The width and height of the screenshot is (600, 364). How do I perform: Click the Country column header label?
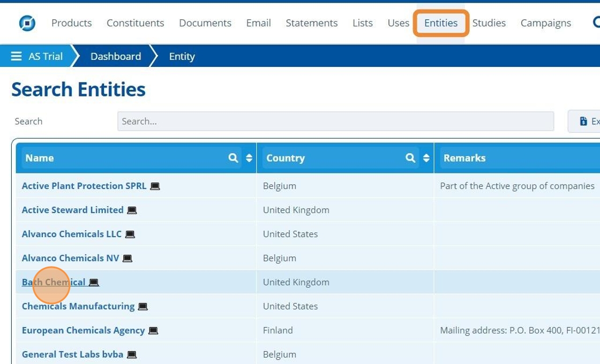(x=286, y=158)
